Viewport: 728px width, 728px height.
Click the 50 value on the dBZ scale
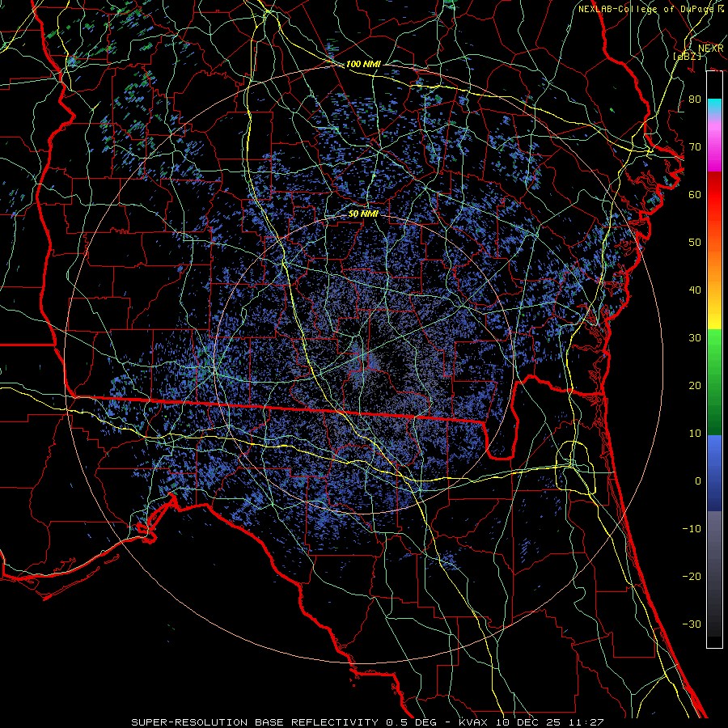coord(695,243)
